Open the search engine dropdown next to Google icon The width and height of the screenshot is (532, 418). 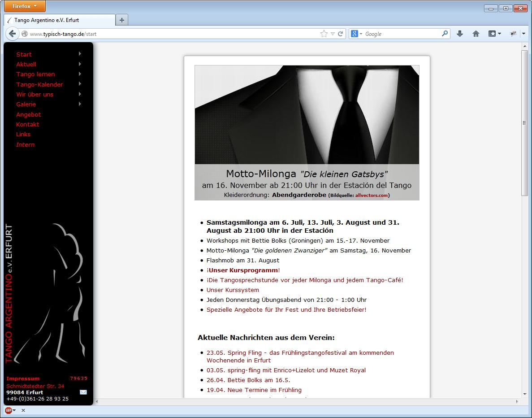click(x=357, y=34)
